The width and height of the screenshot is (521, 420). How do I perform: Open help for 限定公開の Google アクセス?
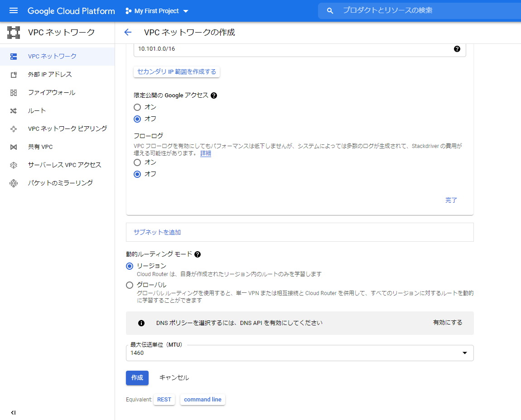tap(214, 95)
